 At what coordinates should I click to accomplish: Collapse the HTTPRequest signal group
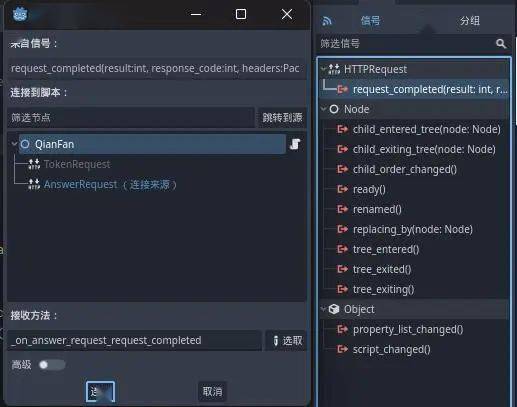point(323,69)
